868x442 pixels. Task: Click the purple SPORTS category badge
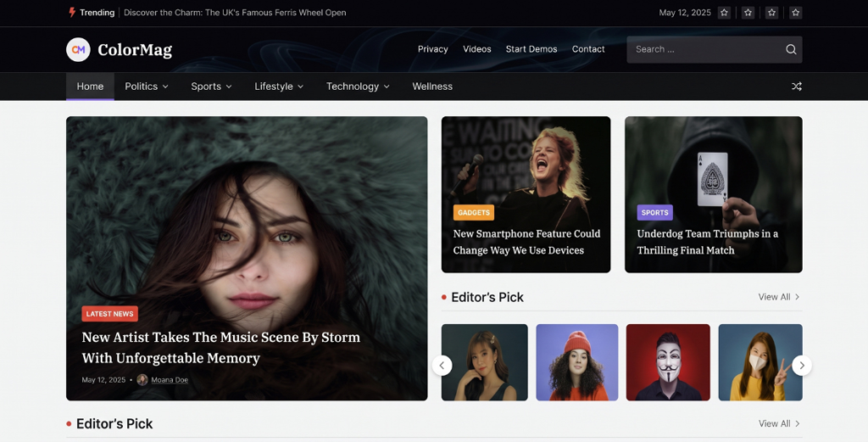tap(655, 213)
